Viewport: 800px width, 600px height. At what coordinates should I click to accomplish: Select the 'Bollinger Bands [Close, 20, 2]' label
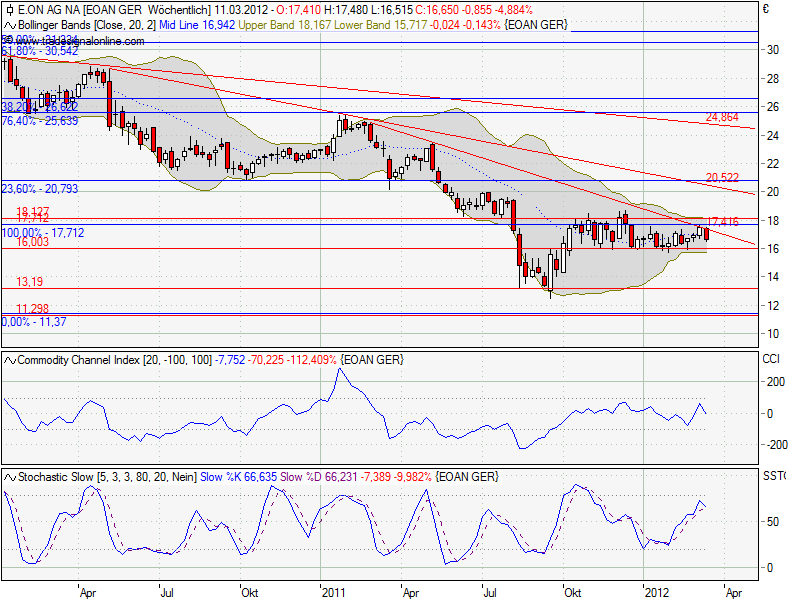(88, 25)
